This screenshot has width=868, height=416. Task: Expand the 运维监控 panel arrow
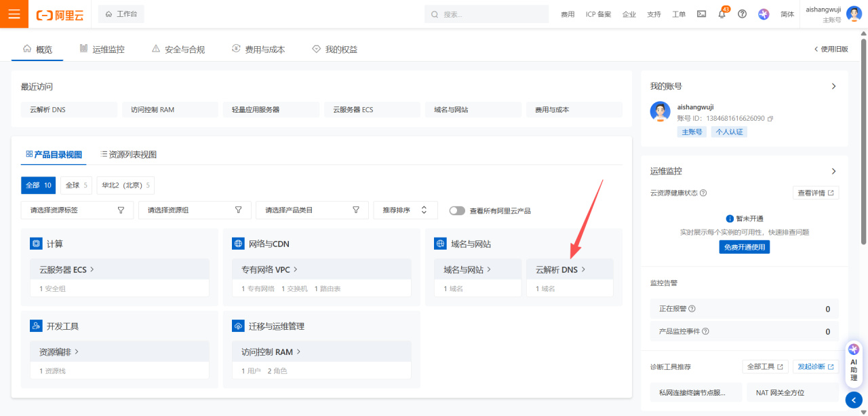click(x=833, y=171)
